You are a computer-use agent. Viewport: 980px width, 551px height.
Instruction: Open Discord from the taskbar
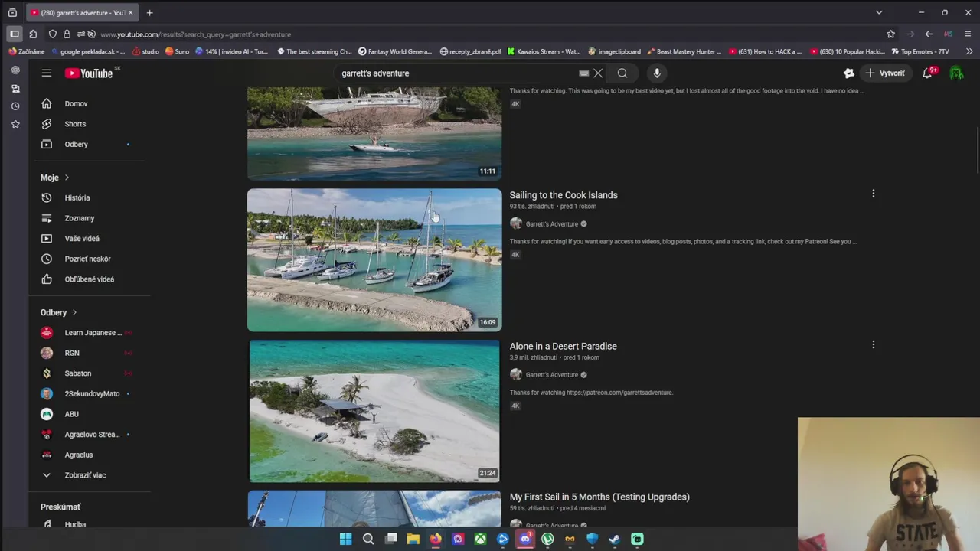525,539
